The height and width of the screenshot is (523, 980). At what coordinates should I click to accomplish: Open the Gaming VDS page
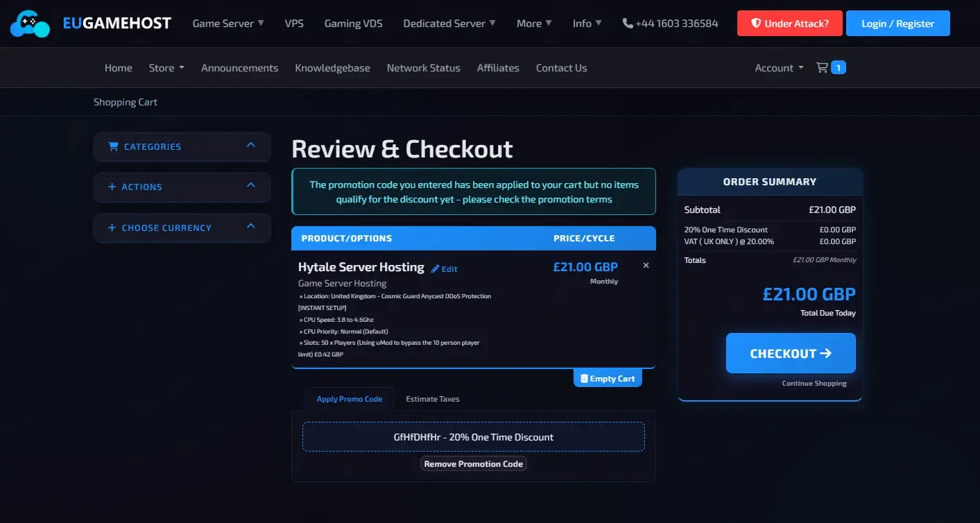(353, 24)
